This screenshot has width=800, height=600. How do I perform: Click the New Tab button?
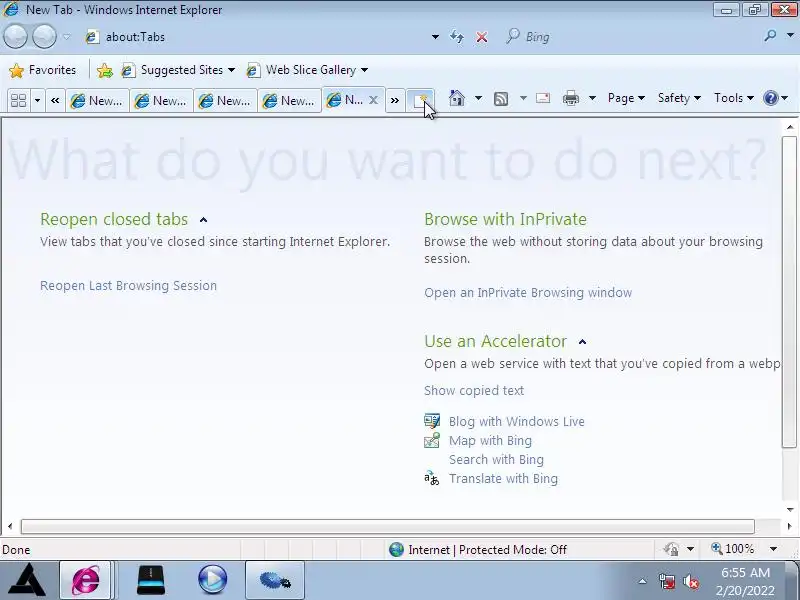420,101
